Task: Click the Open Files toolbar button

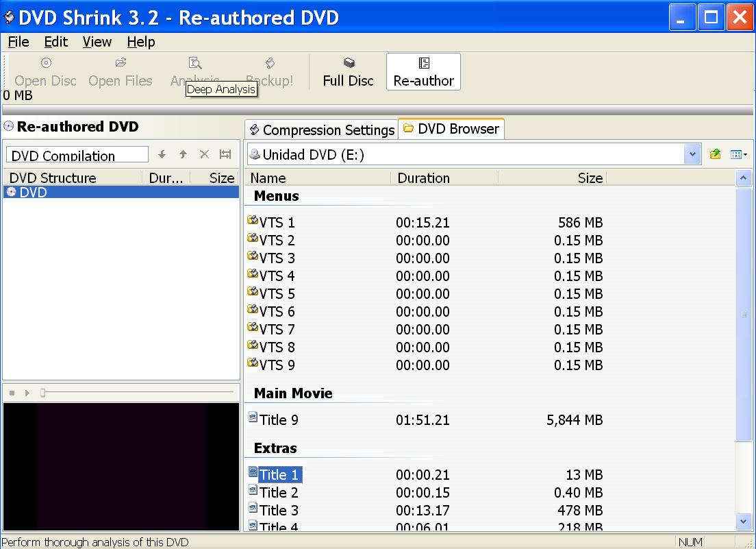Action: click(120, 72)
